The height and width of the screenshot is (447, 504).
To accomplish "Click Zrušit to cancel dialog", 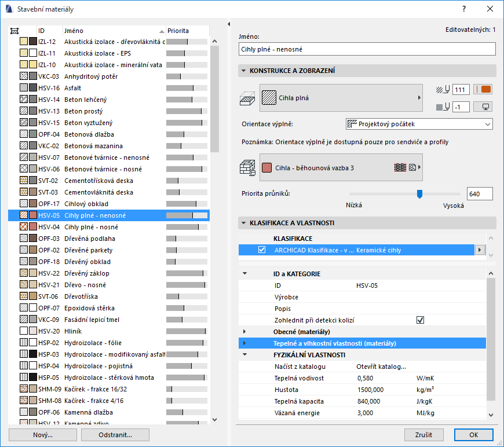I will pyautogui.click(x=423, y=435).
